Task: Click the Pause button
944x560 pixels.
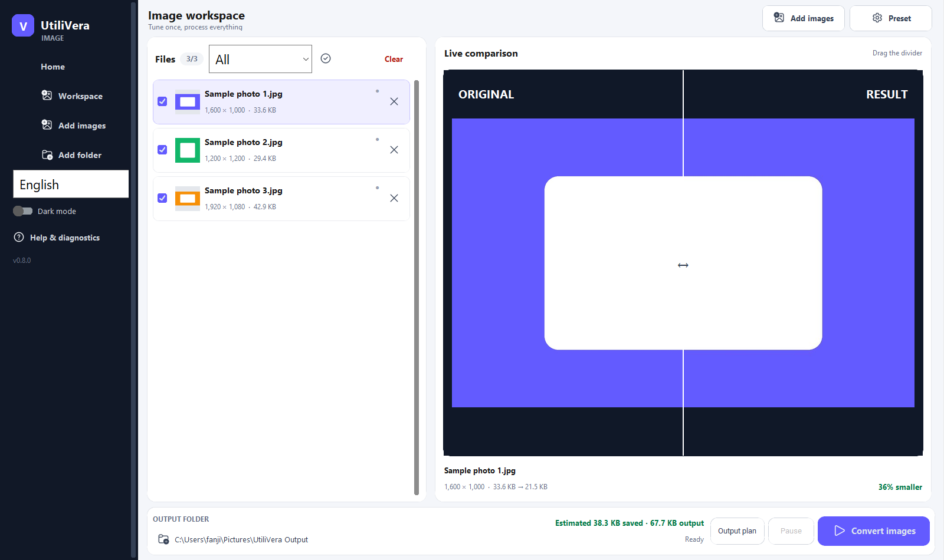Action: [x=791, y=531]
